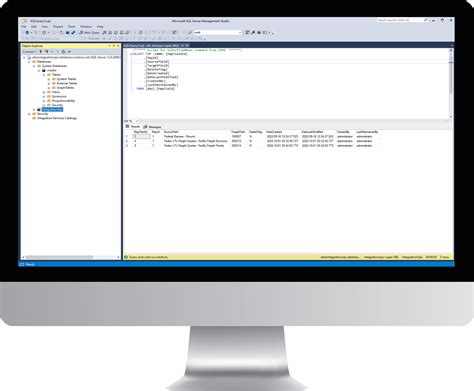Open the Project menu

pyautogui.click(x=58, y=27)
